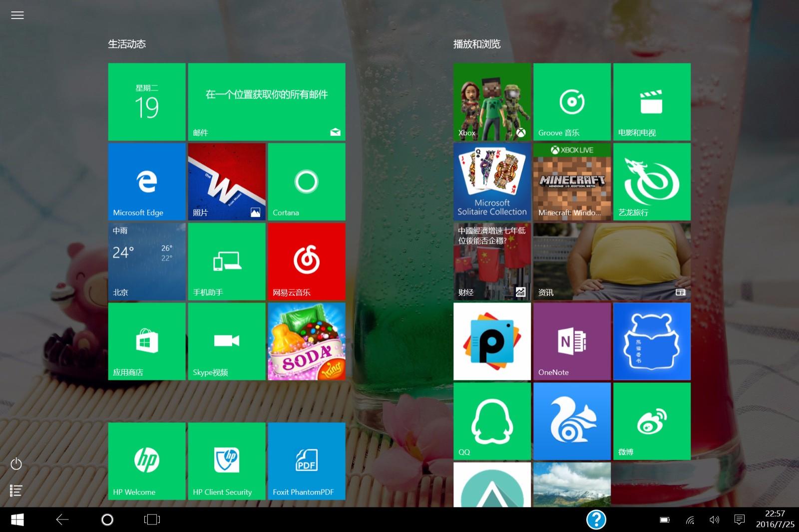This screenshot has width=799, height=532.
Task: Open the calendar tile showing 19
Action: pos(147,102)
